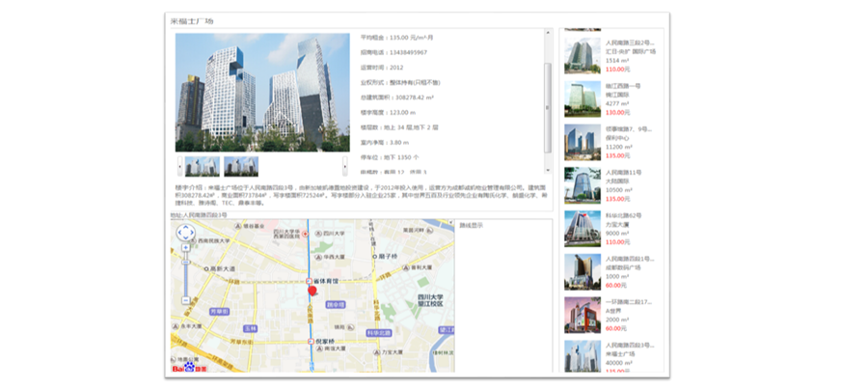Open the 锦江国际 4277 m² listing
Screen dimensions: 868x390
(x=611, y=98)
